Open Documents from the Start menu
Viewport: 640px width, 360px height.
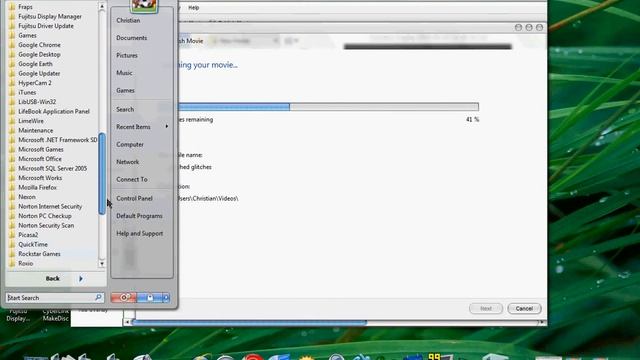coord(131,38)
